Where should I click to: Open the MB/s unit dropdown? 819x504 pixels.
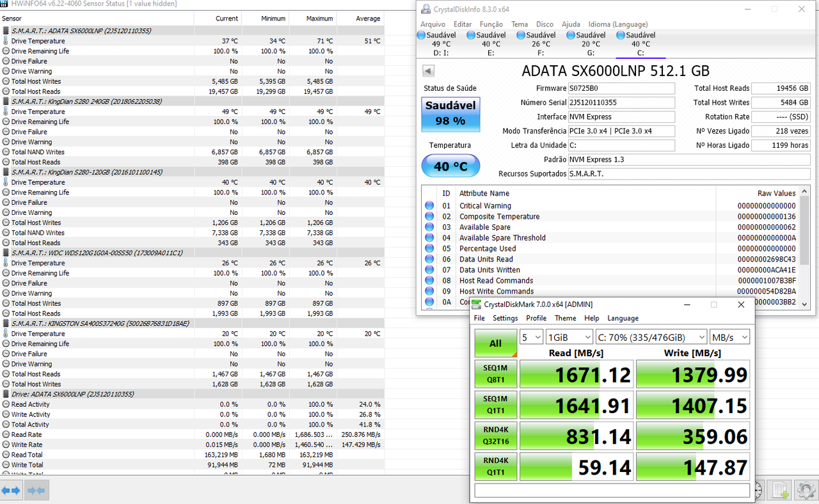point(729,337)
